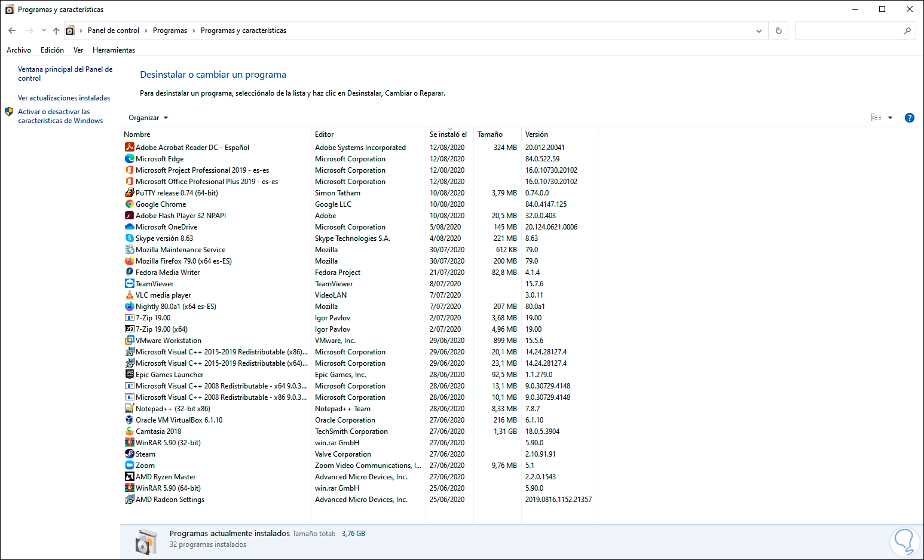Select the AMD Ryzen Master icon

129,476
